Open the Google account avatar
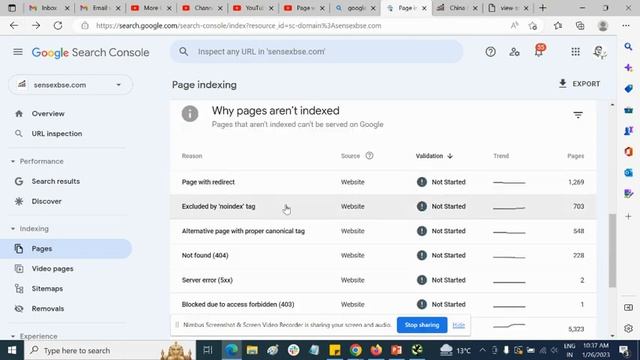640x360 pixels. point(599,52)
